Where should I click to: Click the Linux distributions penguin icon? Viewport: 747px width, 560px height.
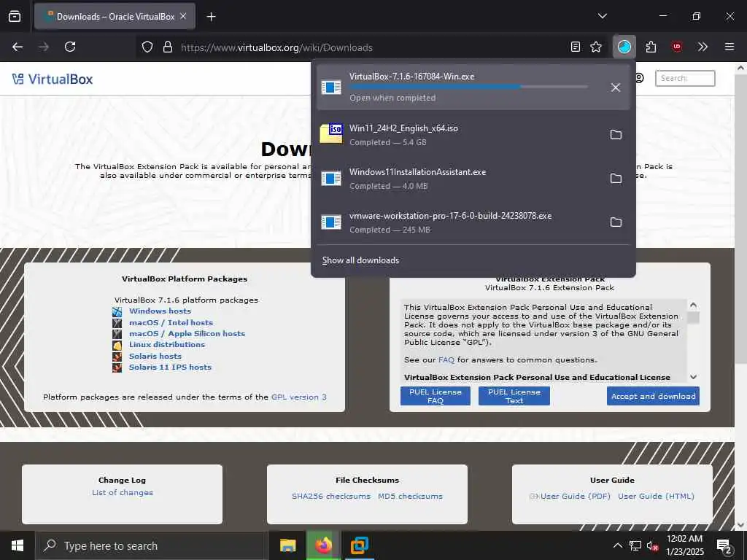click(117, 345)
